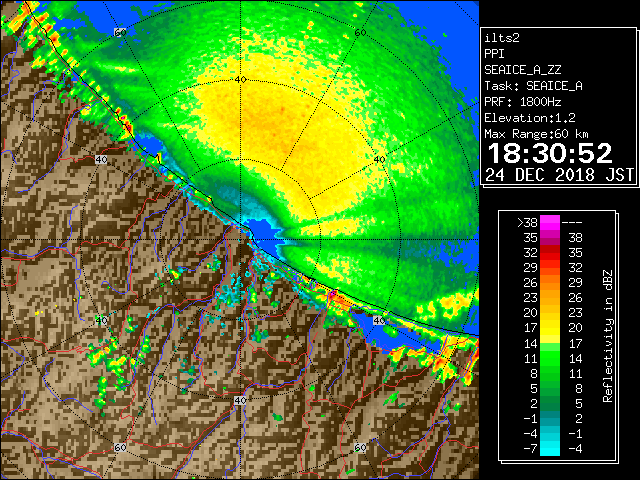This screenshot has height=480, width=640.
Task: Select the '24 DEC 2018 JST' date
Action: [559, 175]
